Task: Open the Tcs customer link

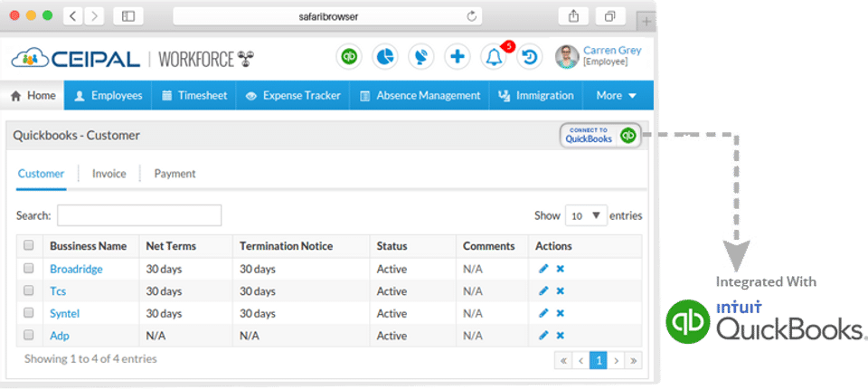Action: pyautogui.click(x=58, y=290)
